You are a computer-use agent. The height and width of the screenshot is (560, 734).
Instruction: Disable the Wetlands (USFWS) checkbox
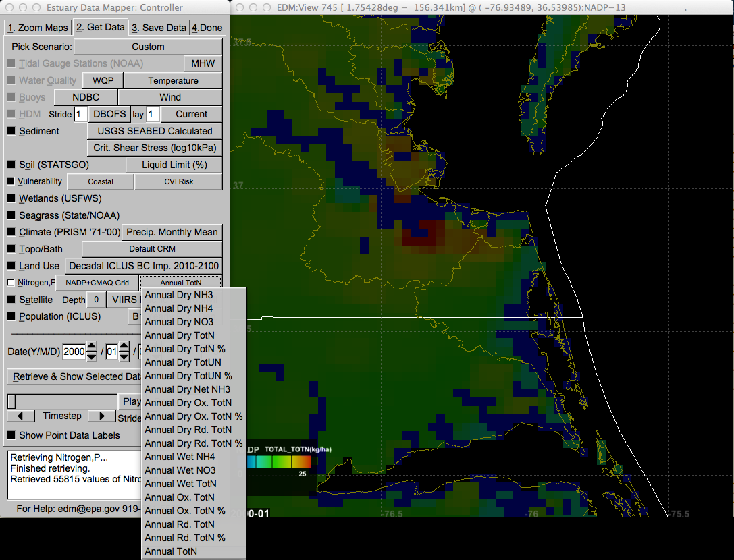click(x=9, y=198)
